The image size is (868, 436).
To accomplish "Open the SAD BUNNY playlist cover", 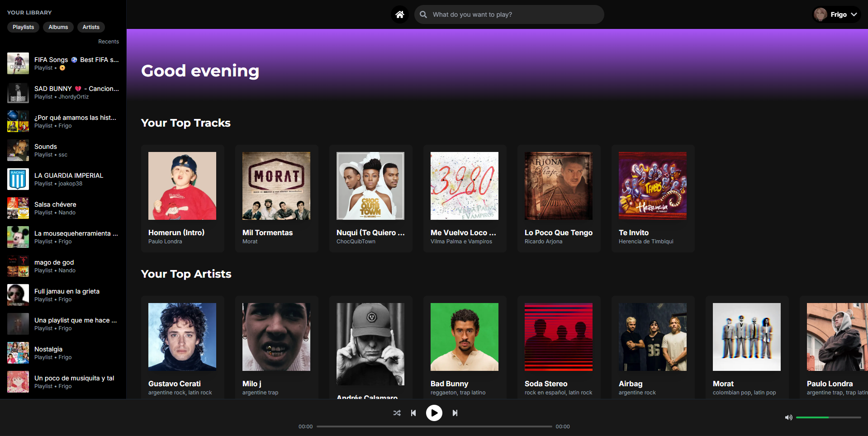I will coord(18,92).
